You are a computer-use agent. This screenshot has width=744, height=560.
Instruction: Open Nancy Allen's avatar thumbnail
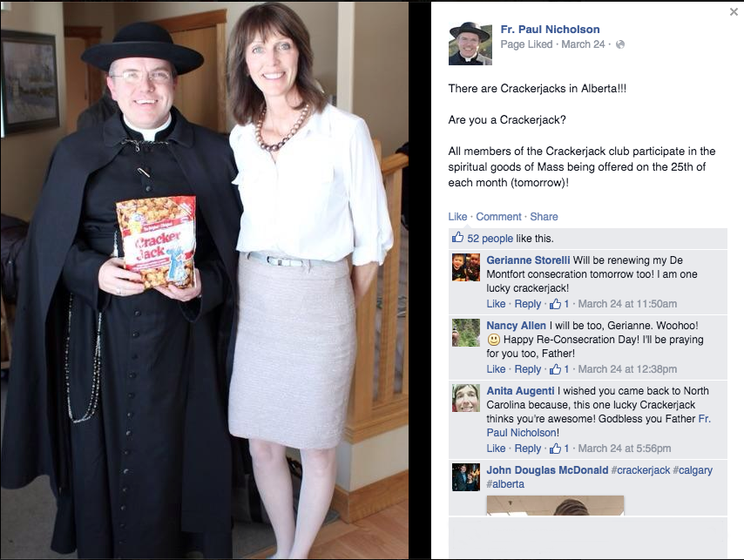(x=466, y=333)
